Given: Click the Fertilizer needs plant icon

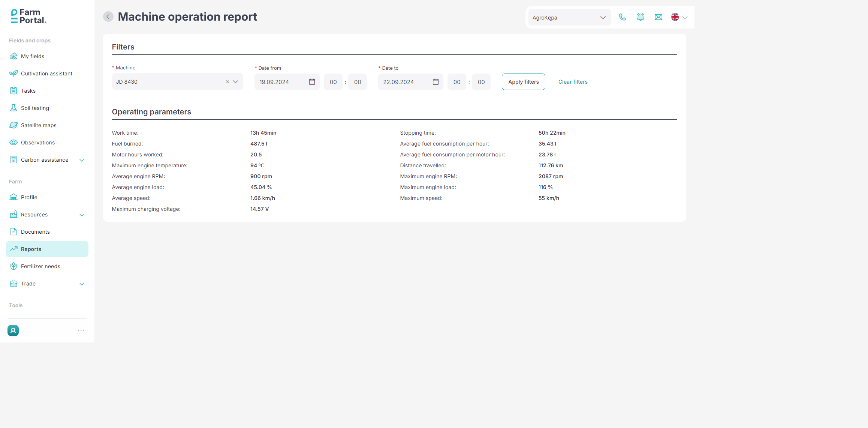Looking at the screenshot, I should (x=13, y=266).
